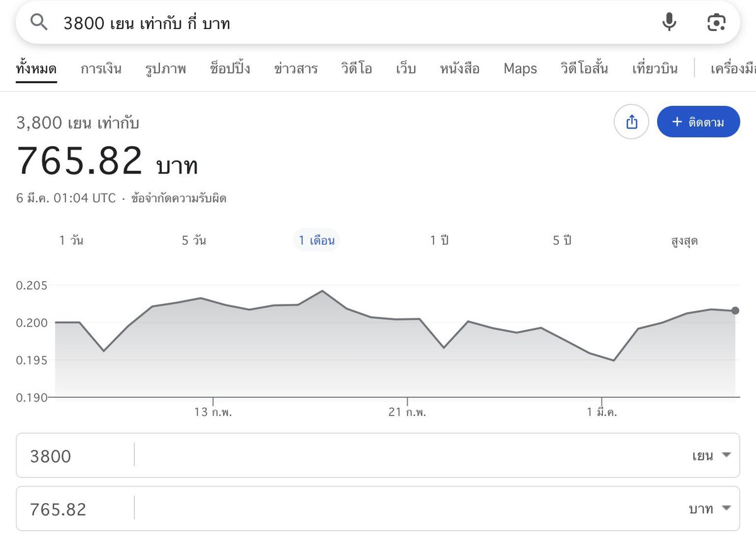
Task: Click the large 765.82 บาท result
Action: pyautogui.click(x=108, y=161)
